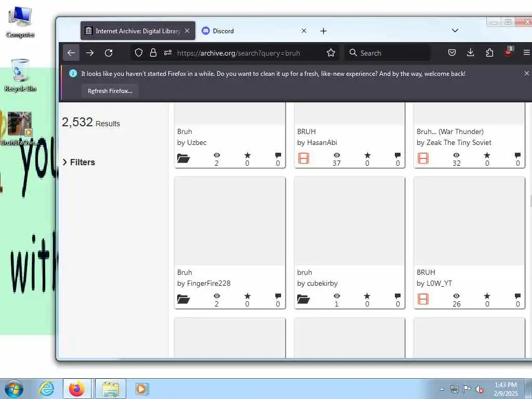Dismiss the Firefox refresh notification bar

[x=527, y=73]
